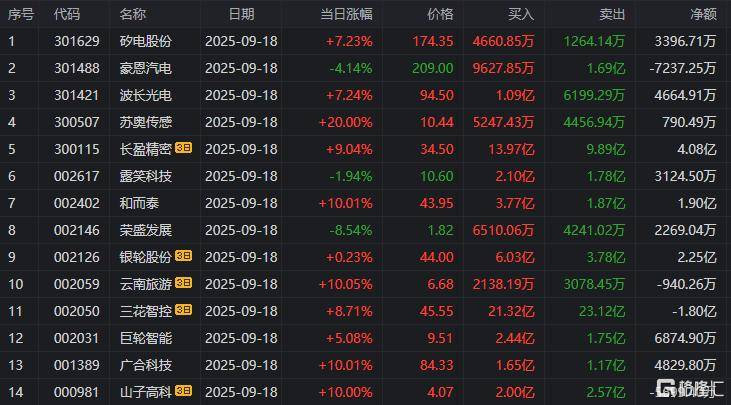Click the 3日 tag on 云南旅游
Image resolution: width=731 pixels, height=405 pixels.
click(x=184, y=283)
